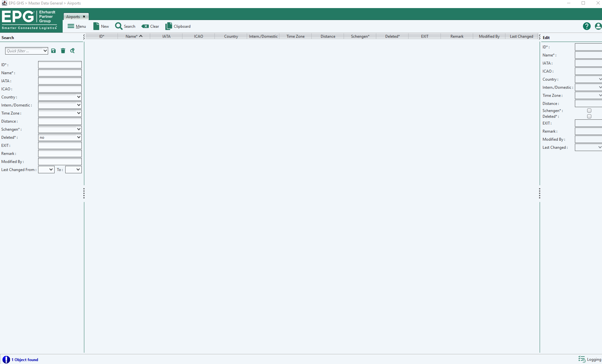
Task: Focus the Distance field in Search panel
Action: [x=60, y=121]
